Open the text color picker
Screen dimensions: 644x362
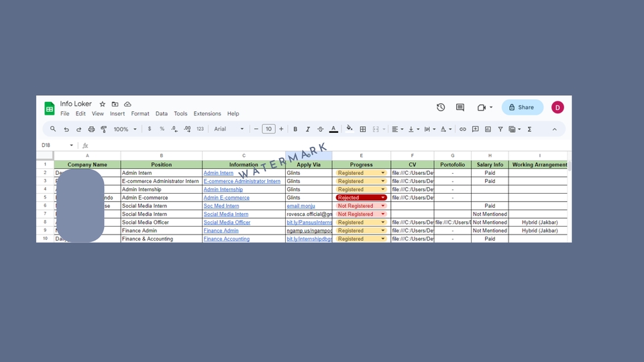[333, 129]
